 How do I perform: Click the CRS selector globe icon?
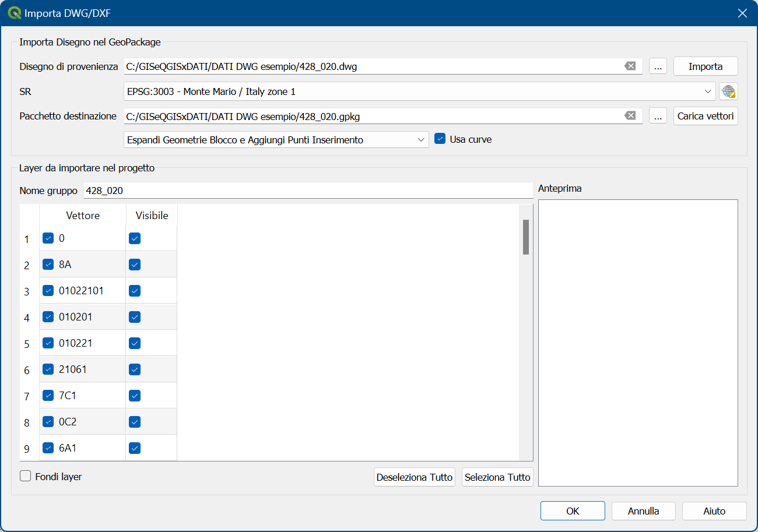pos(728,91)
